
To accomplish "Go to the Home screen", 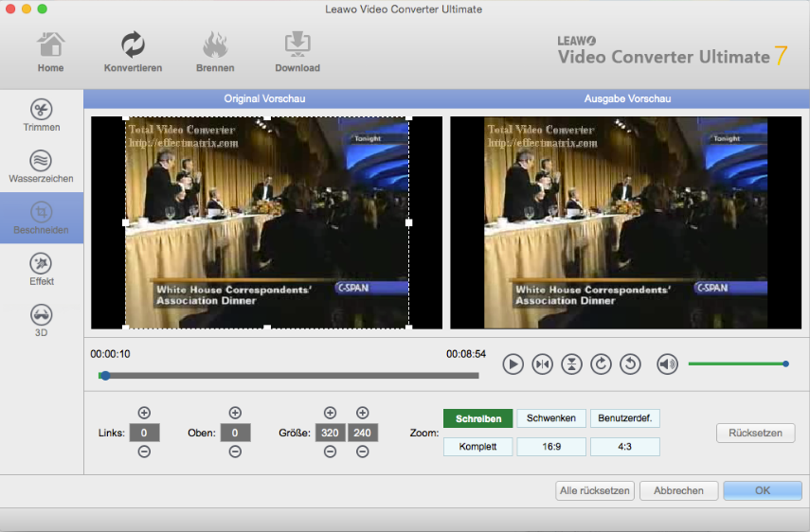I will 51,52.
